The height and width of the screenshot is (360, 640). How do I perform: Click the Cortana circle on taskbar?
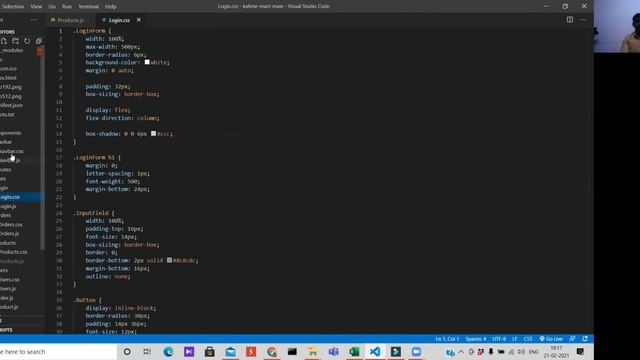pyautogui.click(x=127, y=351)
